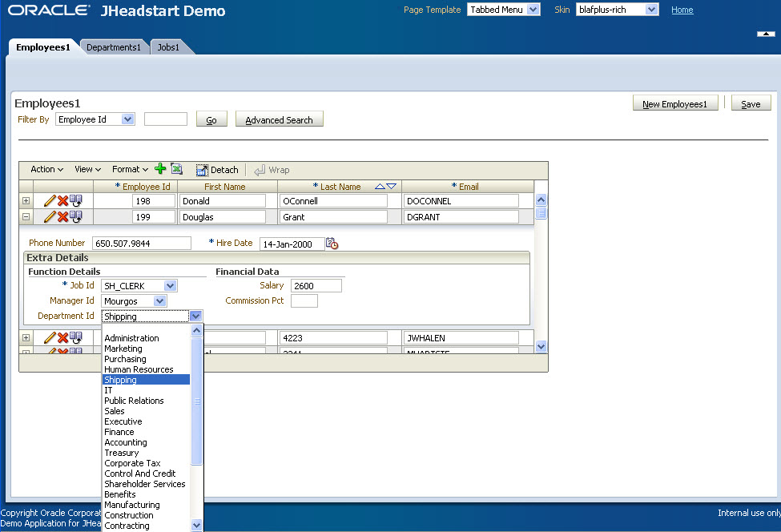781x532 pixels.
Task: Click the Department Id dropdown arrow
Action: [x=195, y=316]
